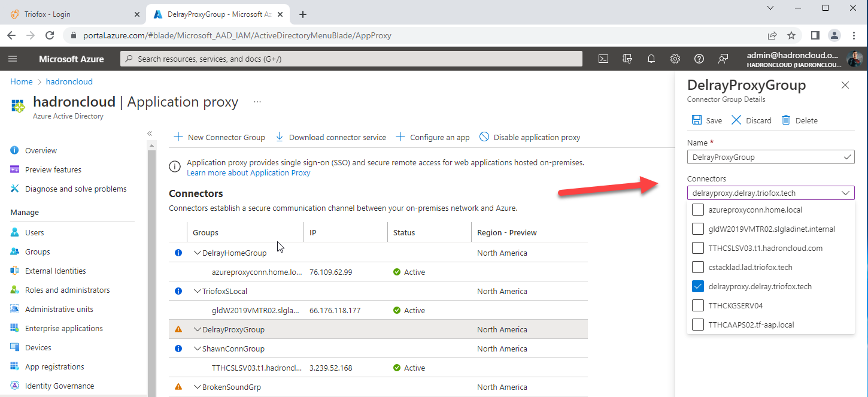This screenshot has height=397, width=868.
Task: Open Users in the Manage section
Action: 34,232
